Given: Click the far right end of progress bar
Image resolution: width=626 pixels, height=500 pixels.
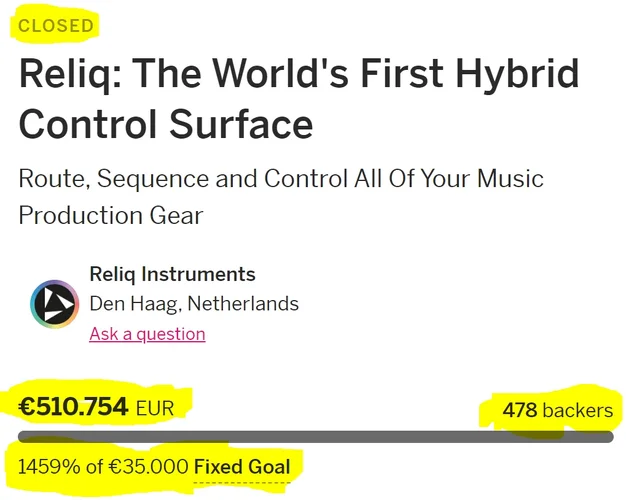Looking at the screenshot, I should 609,437.
